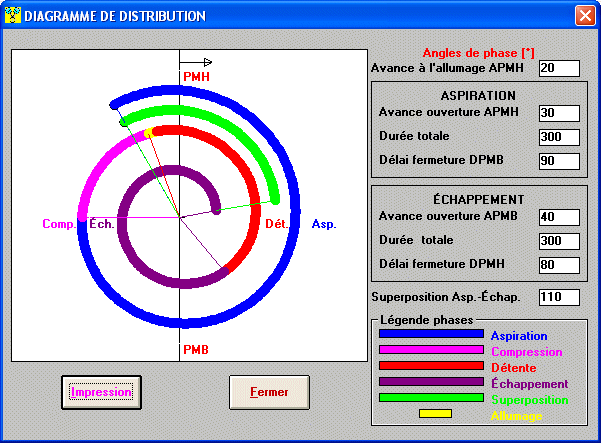Click the purple Échappement legend swatch
Screen dimensions: 601x443
pyautogui.click(x=431, y=382)
